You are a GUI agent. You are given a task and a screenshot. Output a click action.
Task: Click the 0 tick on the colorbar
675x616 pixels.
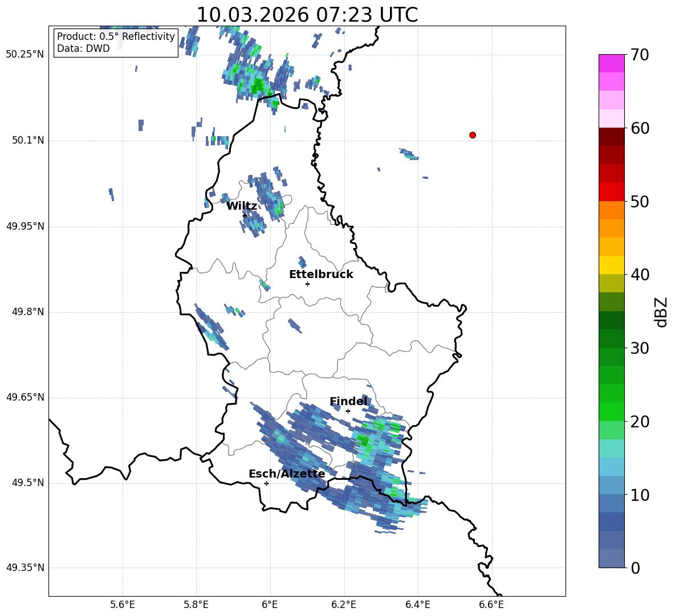tap(636, 568)
